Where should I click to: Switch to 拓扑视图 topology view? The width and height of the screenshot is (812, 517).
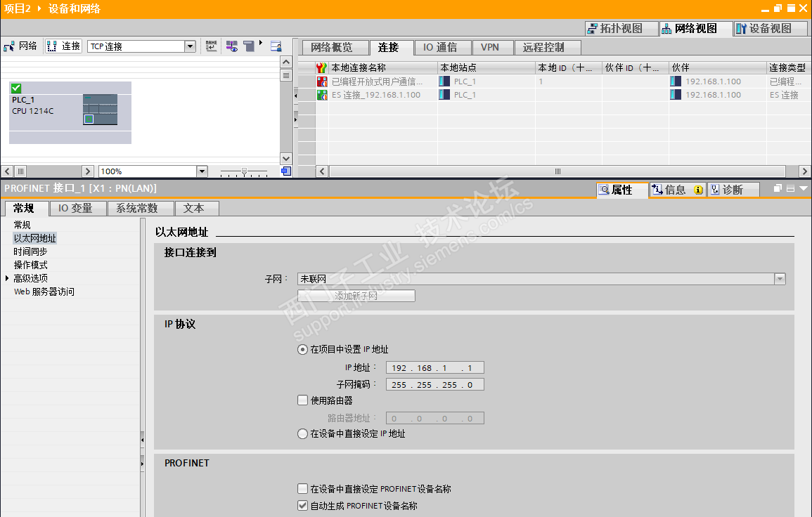(x=621, y=29)
